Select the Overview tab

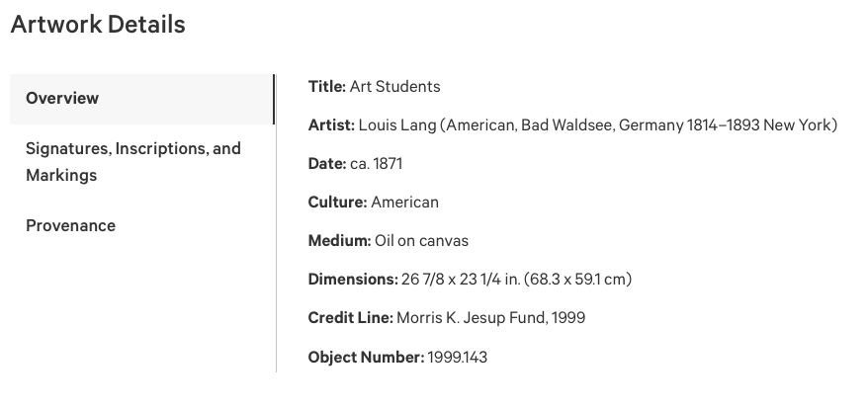(x=62, y=99)
